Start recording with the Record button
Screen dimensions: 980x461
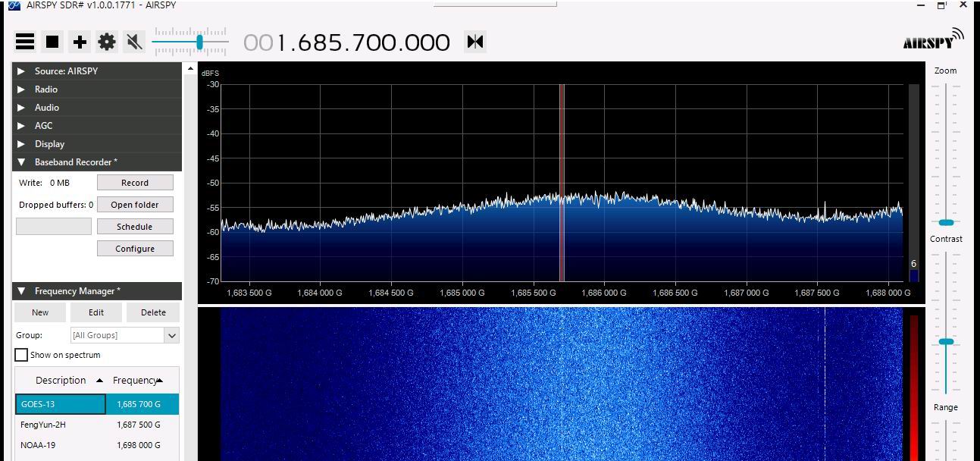click(x=135, y=183)
